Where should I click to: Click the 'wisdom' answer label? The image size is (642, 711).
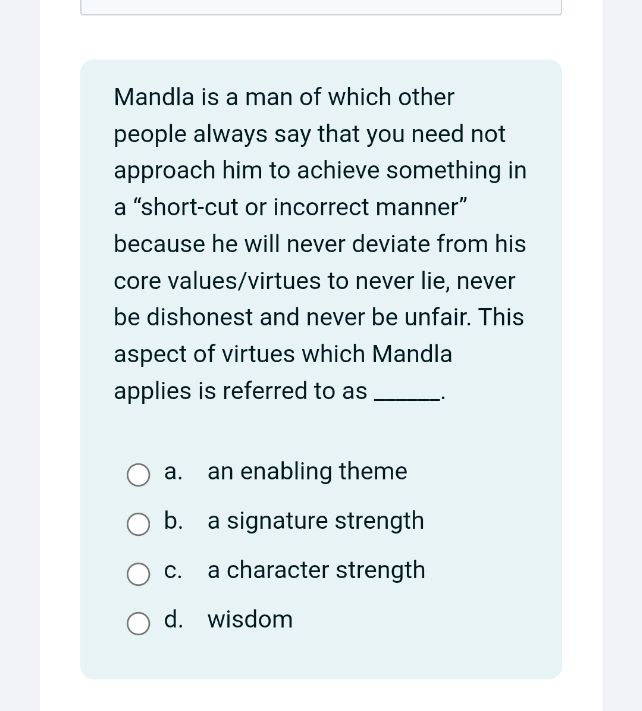point(250,619)
